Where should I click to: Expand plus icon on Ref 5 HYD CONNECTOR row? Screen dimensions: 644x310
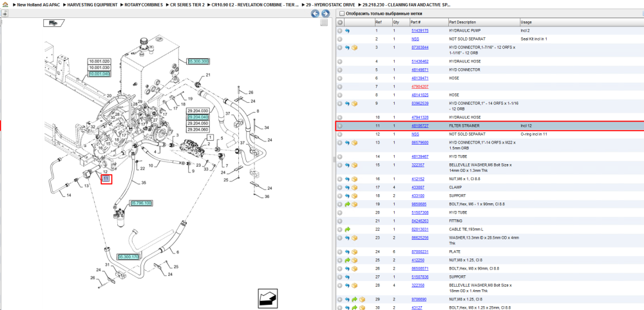pyautogui.click(x=339, y=69)
